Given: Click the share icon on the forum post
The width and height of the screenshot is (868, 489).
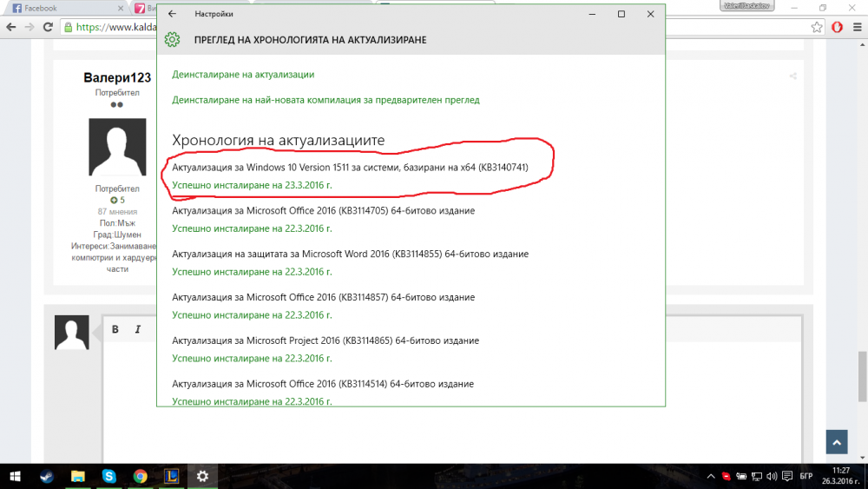Looking at the screenshot, I should pos(792,76).
